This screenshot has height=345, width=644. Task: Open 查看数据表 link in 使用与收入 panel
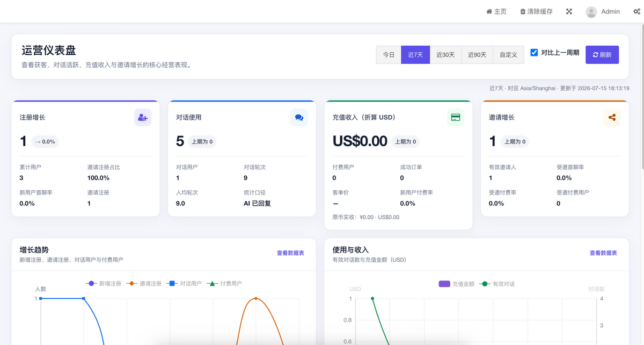[603, 253]
